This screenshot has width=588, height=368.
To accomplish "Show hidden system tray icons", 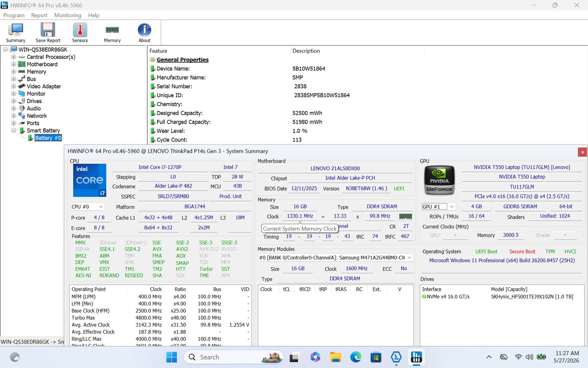I will (489, 357).
